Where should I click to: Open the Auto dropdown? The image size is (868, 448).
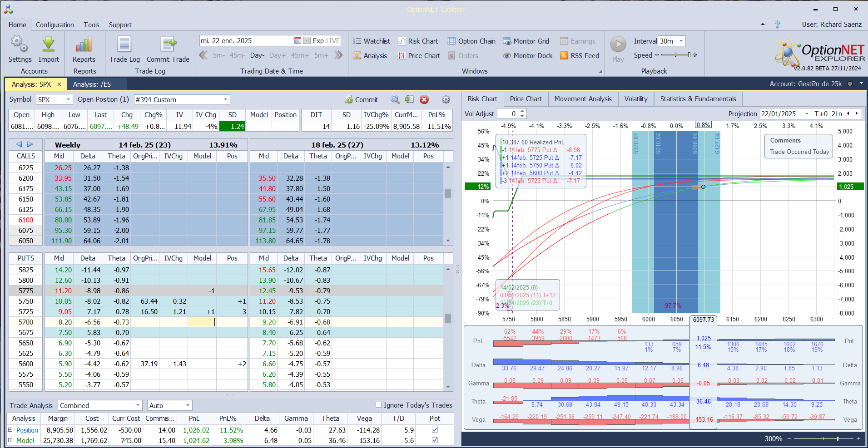click(188, 405)
